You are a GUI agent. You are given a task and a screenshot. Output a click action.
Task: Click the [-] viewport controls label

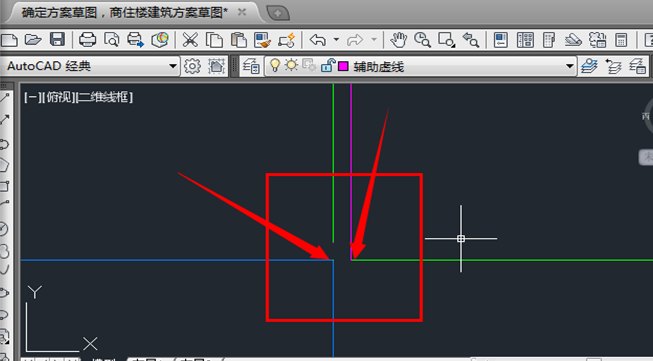tap(32, 98)
